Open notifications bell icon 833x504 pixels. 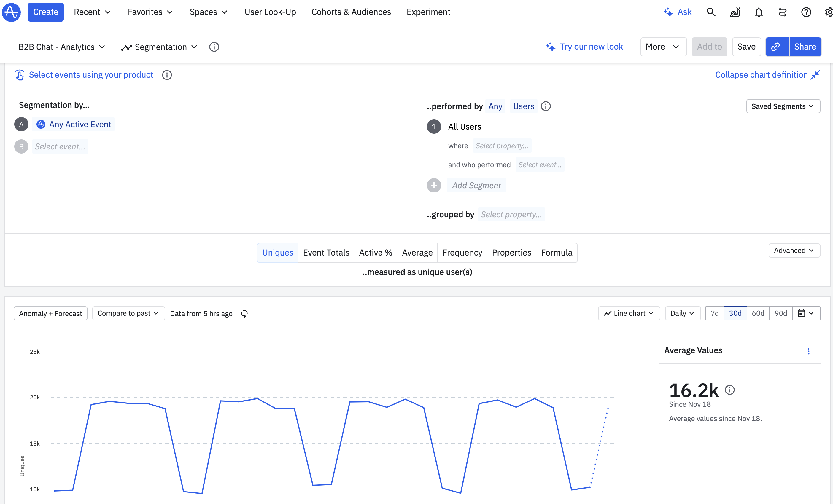coord(759,12)
